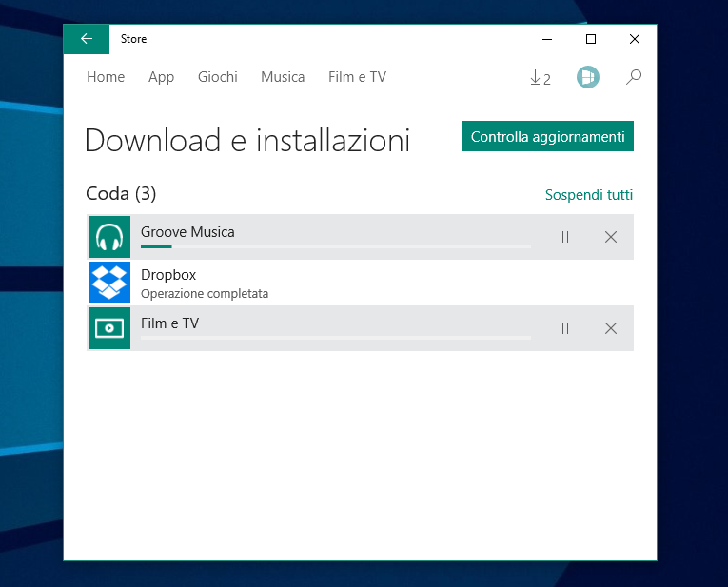Click the Film e TV app icon

109,328
